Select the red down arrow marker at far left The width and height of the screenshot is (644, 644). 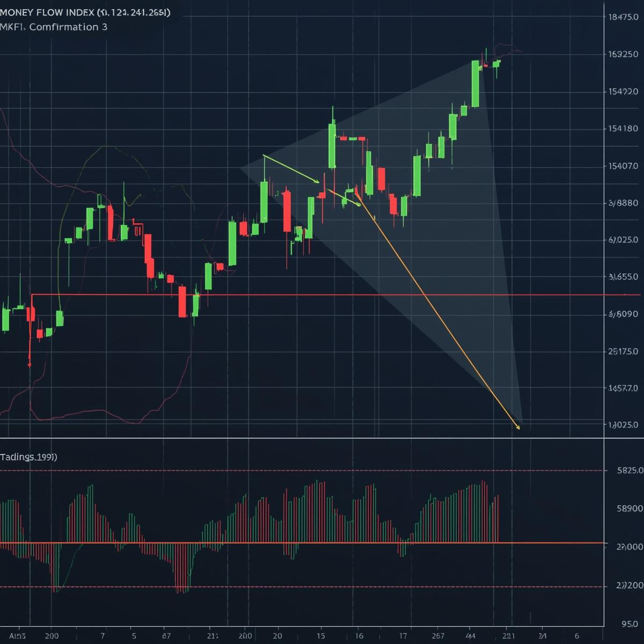pos(30,364)
